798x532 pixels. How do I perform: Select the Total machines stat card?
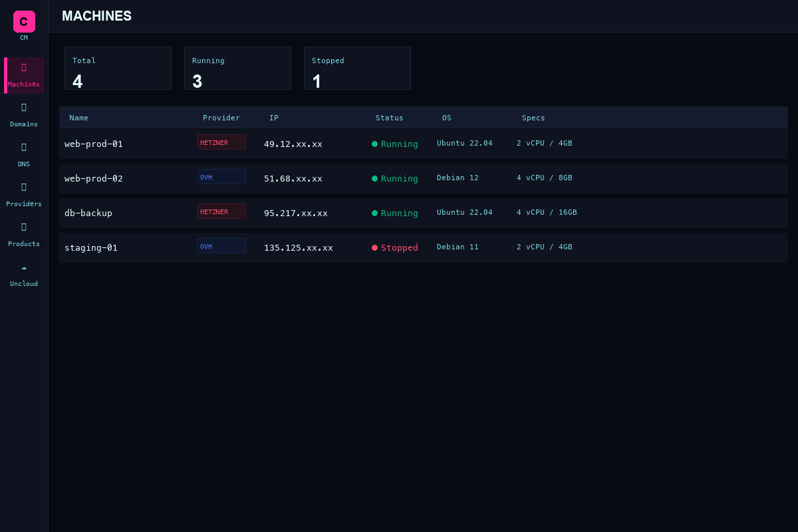(x=118, y=68)
